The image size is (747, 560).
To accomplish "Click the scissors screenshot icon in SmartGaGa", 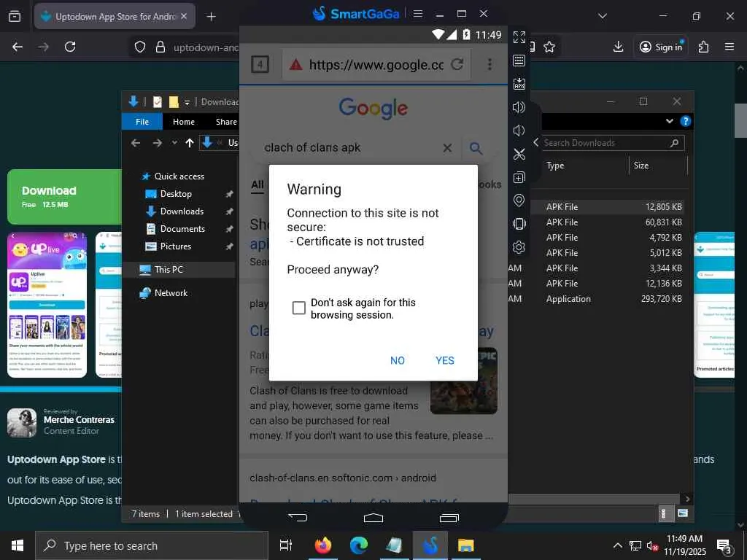I will pyautogui.click(x=519, y=154).
